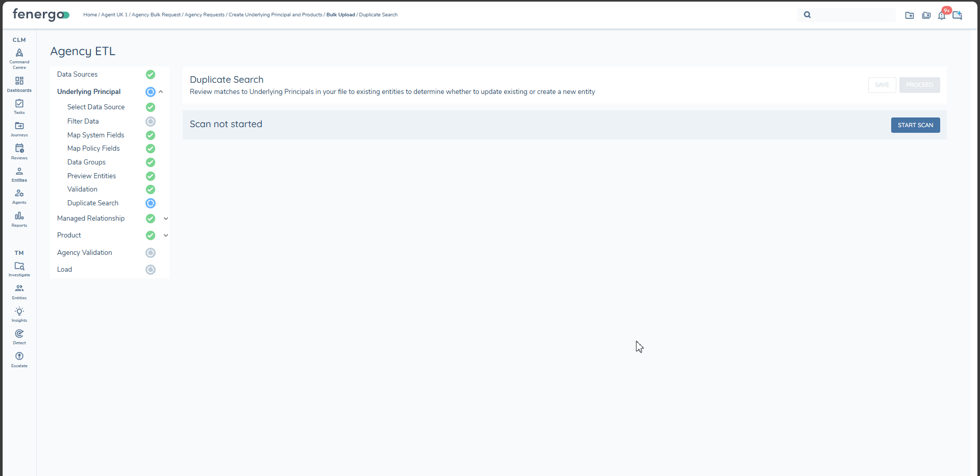
Task: Expand the Managed Relationship section
Action: [166, 219]
